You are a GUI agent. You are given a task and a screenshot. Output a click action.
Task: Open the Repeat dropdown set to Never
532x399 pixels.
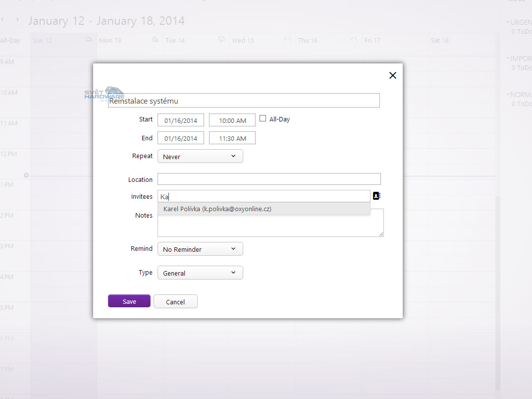point(200,156)
